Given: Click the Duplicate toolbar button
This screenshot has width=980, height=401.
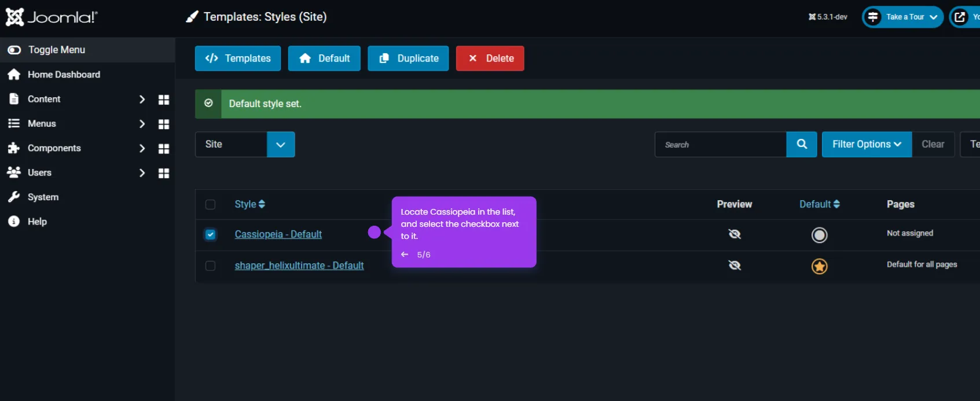Looking at the screenshot, I should 408,58.
